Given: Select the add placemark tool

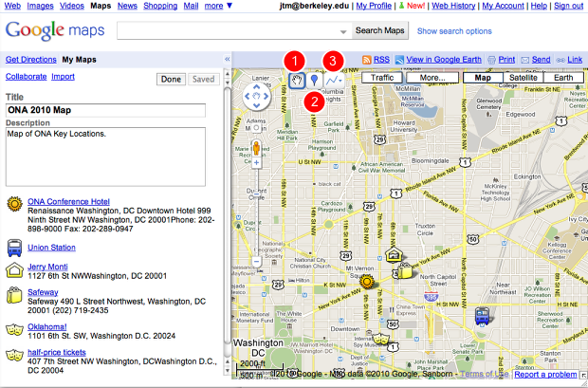Looking at the screenshot, I should (314, 81).
